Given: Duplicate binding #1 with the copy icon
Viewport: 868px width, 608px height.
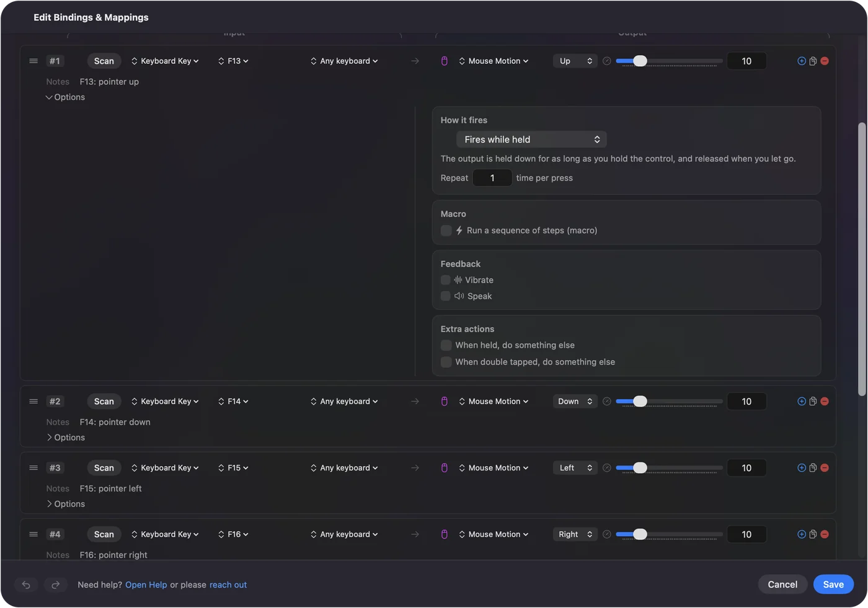Looking at the screenshot, I should coord(813,61).
